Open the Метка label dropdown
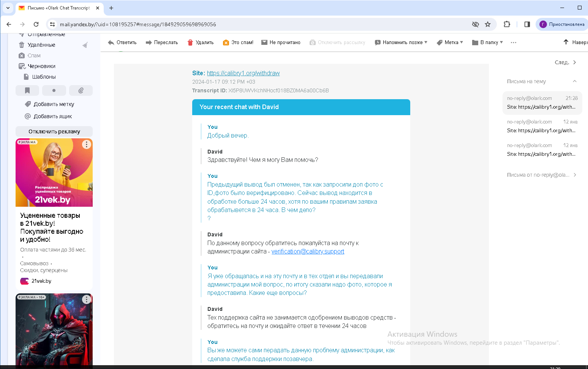The height and width of the screenshot is (369, 588). (450, 43)
